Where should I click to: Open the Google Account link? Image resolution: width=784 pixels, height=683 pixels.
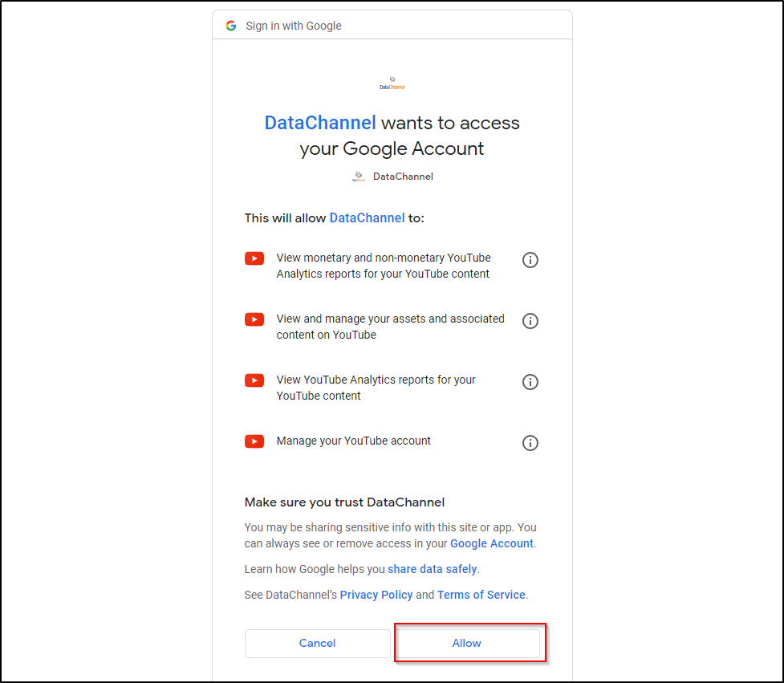(x=491, y=543)
